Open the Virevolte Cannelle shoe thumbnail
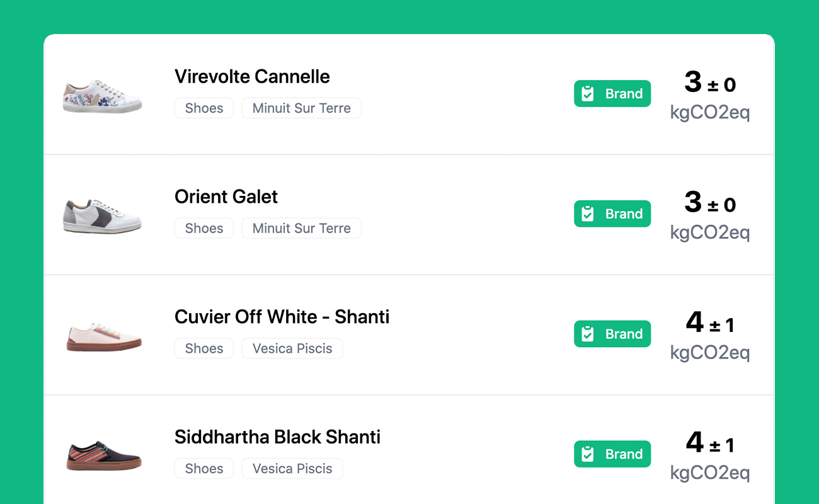 [x=103, y=96]
